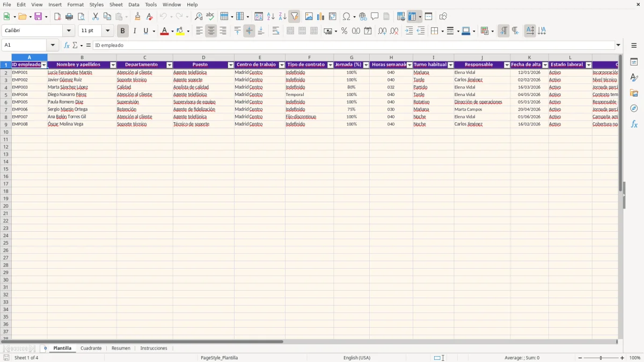Toggle Wrap Text
The width and height of the screenshot is (644, 362).
coord(276,31)
